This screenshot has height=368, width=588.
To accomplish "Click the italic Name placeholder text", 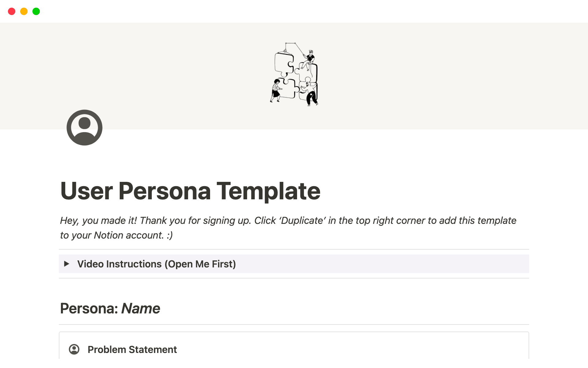I will (x=141, y=308).
